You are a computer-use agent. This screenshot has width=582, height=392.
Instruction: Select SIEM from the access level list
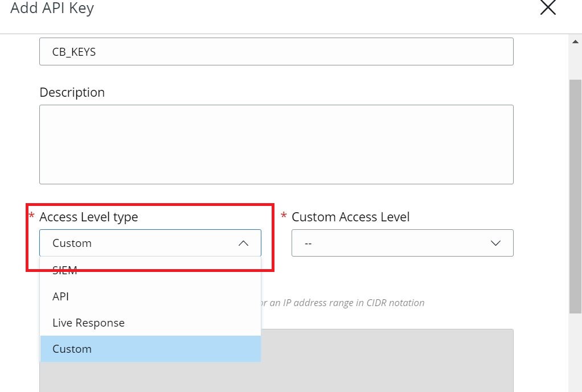point(65,271)
